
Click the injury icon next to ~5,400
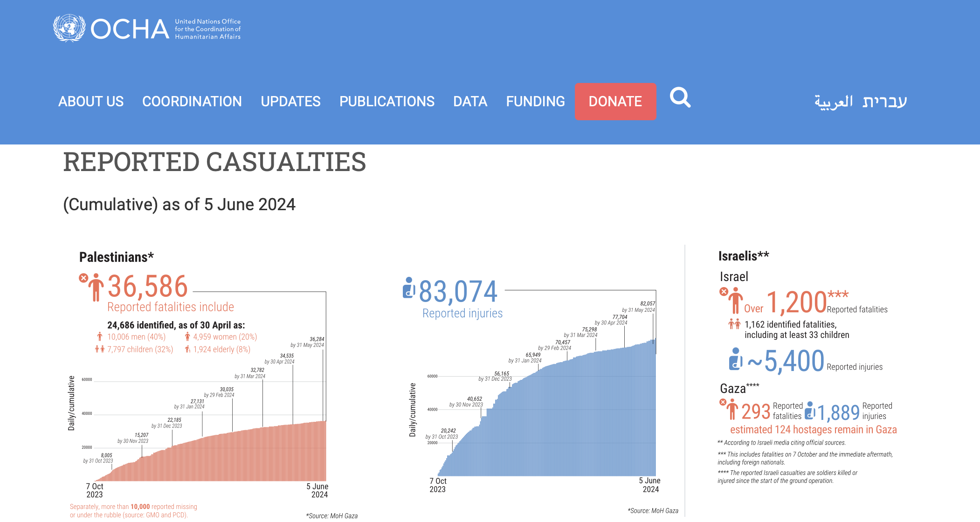point(735,359)
